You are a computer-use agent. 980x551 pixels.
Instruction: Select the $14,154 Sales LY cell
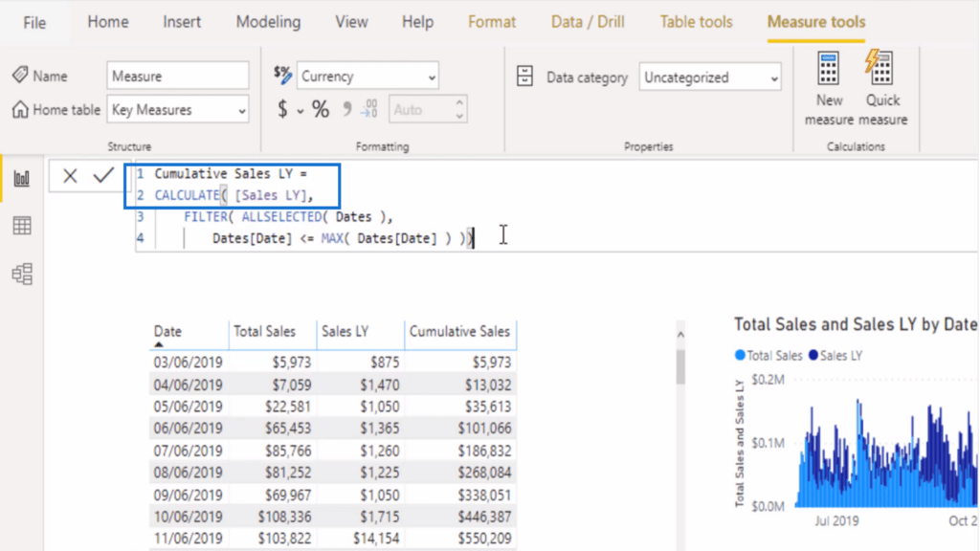pyautogui.click(x=376, y=538)
